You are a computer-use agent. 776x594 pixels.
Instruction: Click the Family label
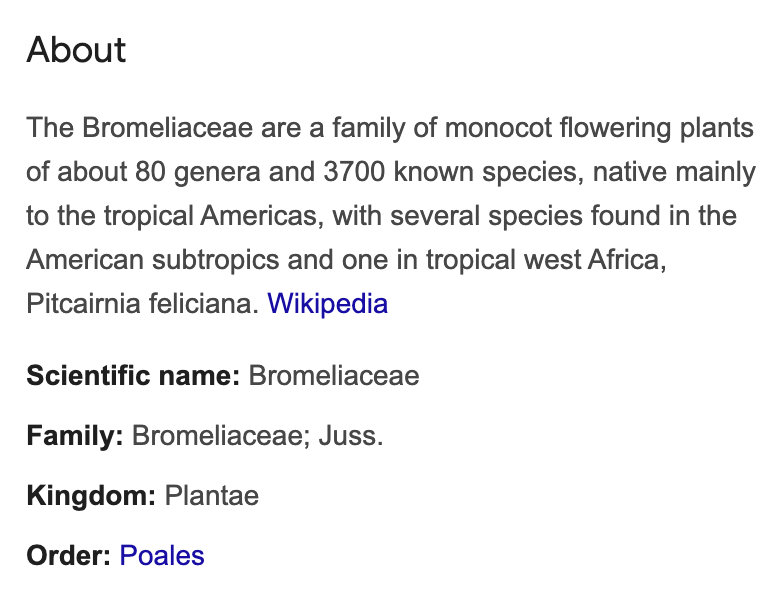coord(75,436)
